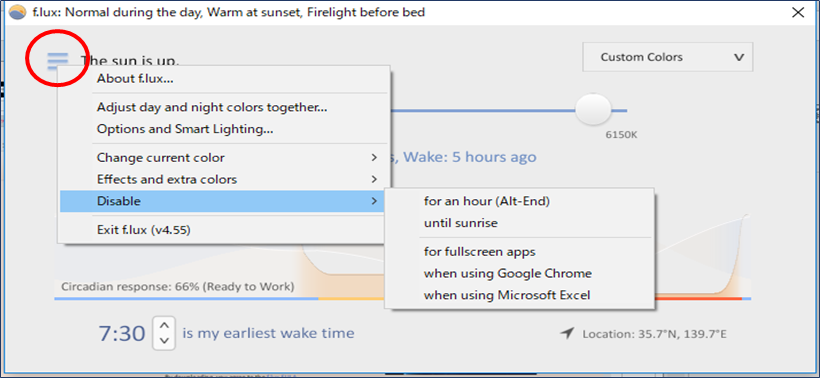Disable for an hour (Alt-End)

[x=519, y=201]
